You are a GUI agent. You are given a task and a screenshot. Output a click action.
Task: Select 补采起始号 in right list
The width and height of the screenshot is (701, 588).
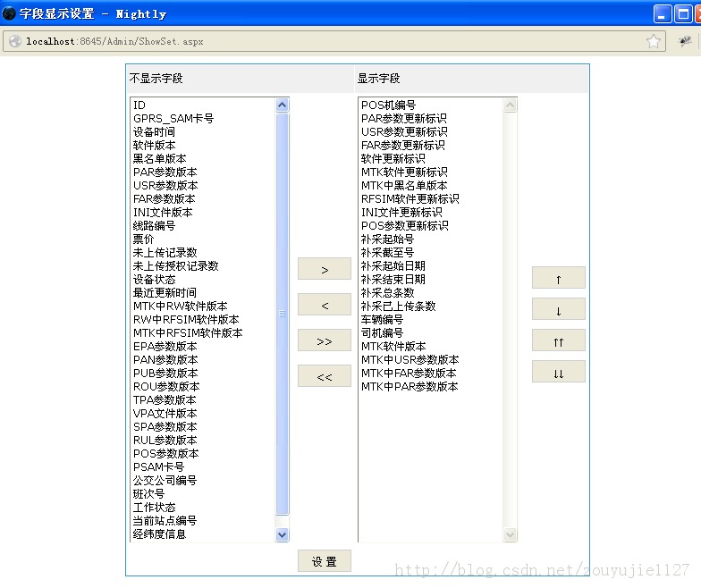click(431, 239)
